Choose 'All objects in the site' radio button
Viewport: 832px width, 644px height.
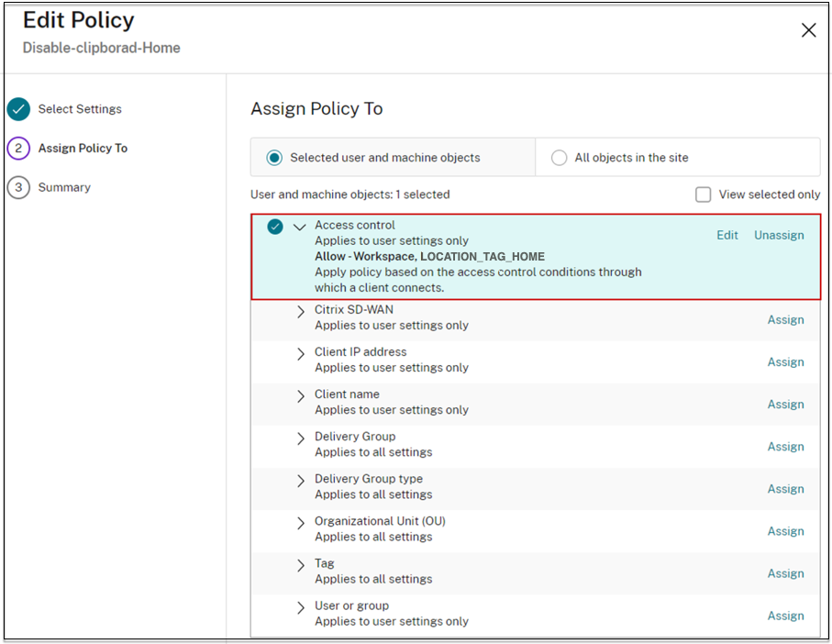pos(559,158)
